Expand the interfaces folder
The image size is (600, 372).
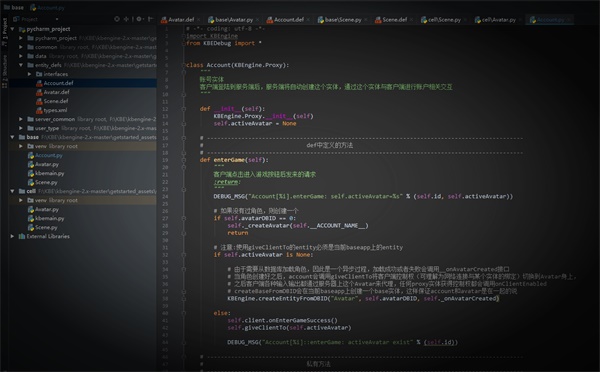(x=29, y=74)
